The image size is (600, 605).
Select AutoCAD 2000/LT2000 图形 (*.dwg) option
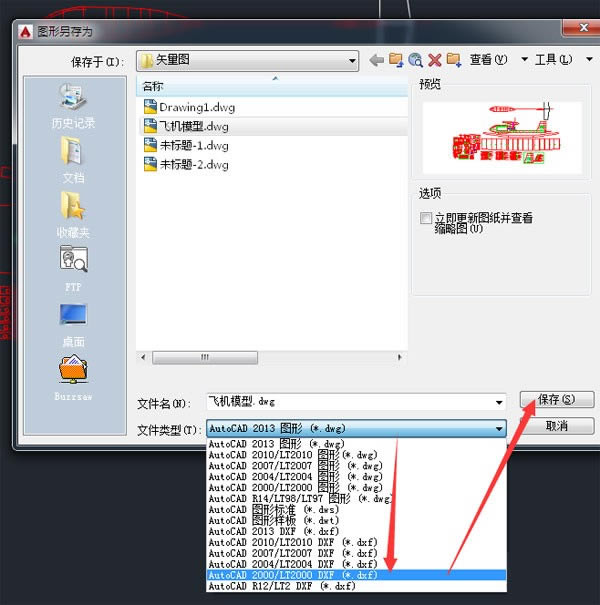coord(356,488)
